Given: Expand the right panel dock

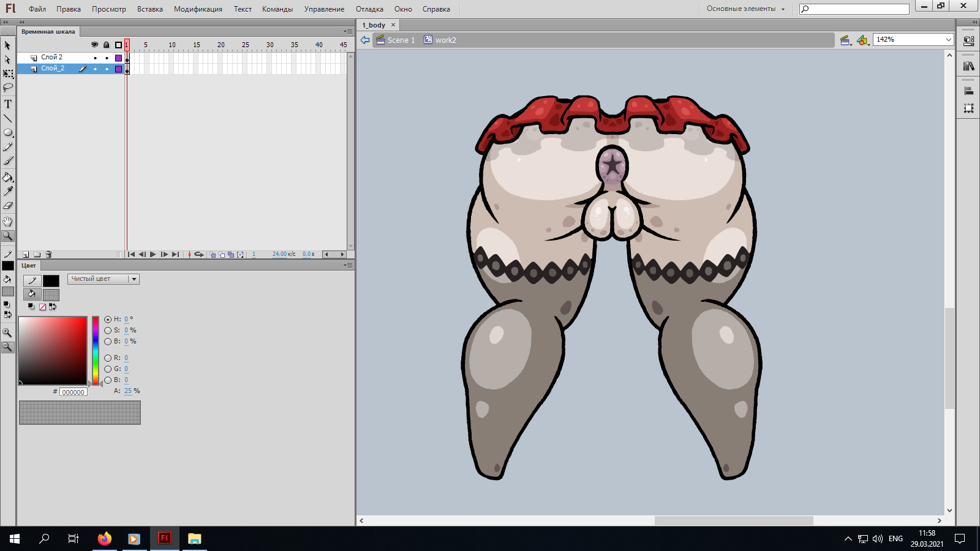Looking at the screenshot, I should click(974, 22).
